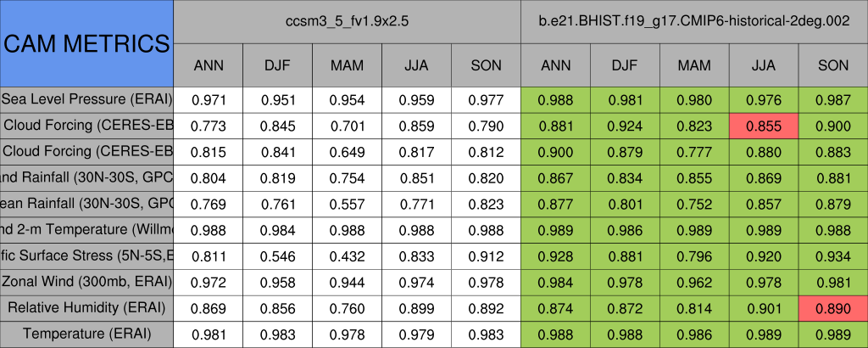The height and width of the screenshot is (348, 868).
Task: Click the second MAM column header
Action: point(694,65)
